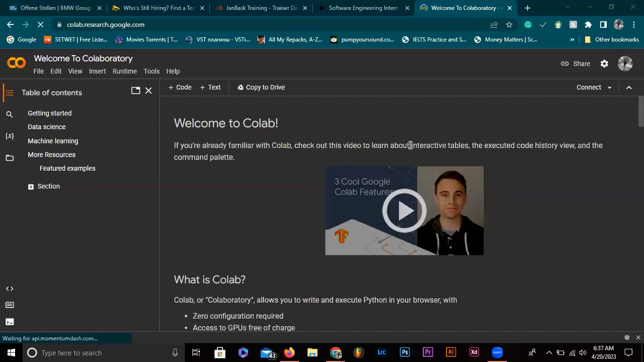Stop loading the page
The height and width of the screenshot is (362, 644).
click(x=41, y=25)
